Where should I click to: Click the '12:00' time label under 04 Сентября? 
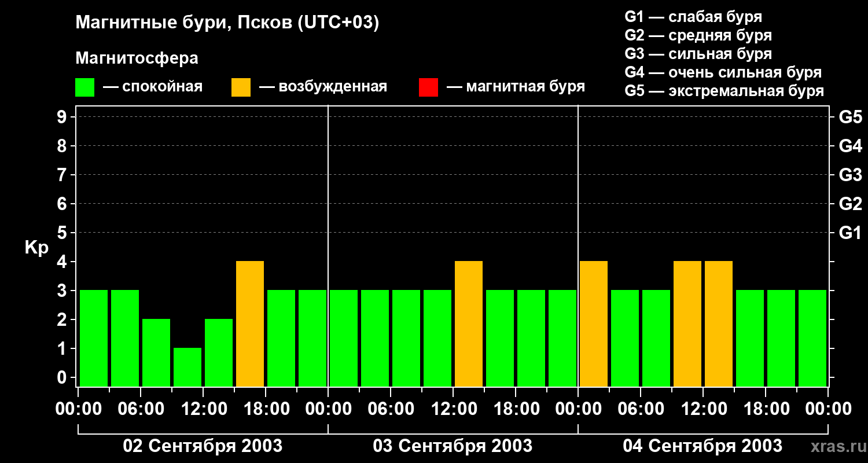703,409
